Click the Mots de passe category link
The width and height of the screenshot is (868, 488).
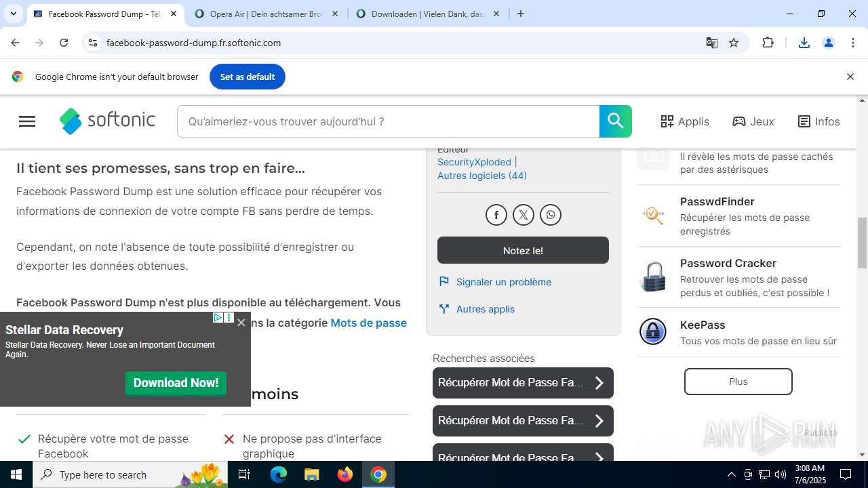point(369,323)
